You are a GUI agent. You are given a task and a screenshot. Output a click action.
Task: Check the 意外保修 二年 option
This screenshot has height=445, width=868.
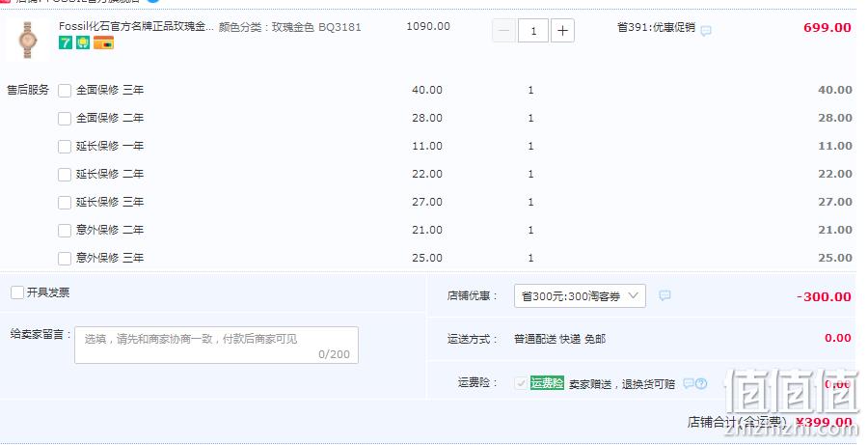tap(65, 230)
